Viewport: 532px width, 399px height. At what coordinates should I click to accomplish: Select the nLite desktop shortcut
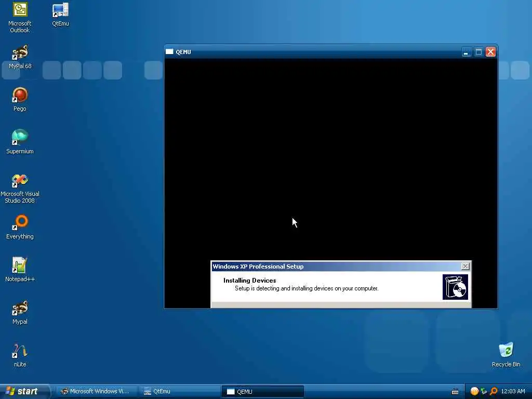20,355
